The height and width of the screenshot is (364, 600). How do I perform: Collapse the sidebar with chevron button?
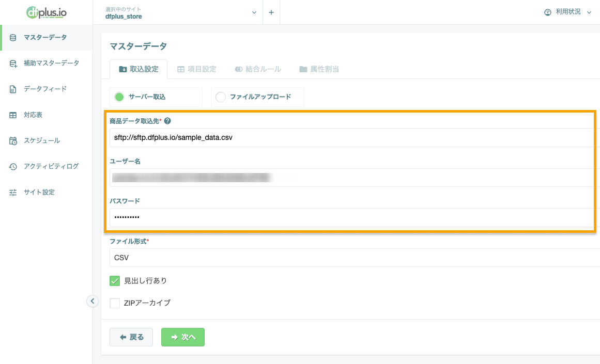coord(92,301)
